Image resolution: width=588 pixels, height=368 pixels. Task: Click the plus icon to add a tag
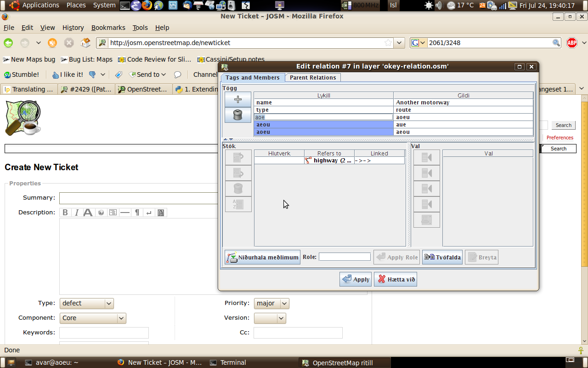pyautogui.click(x=238, y=99)
